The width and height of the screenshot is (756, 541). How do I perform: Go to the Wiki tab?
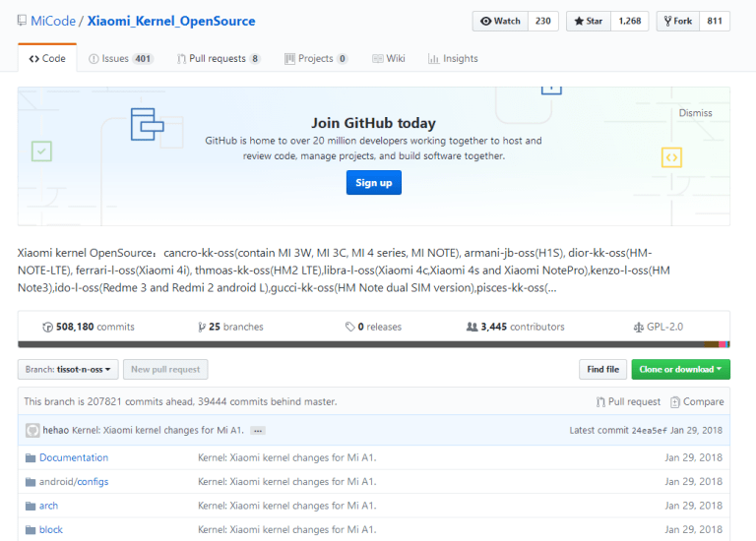389,59
